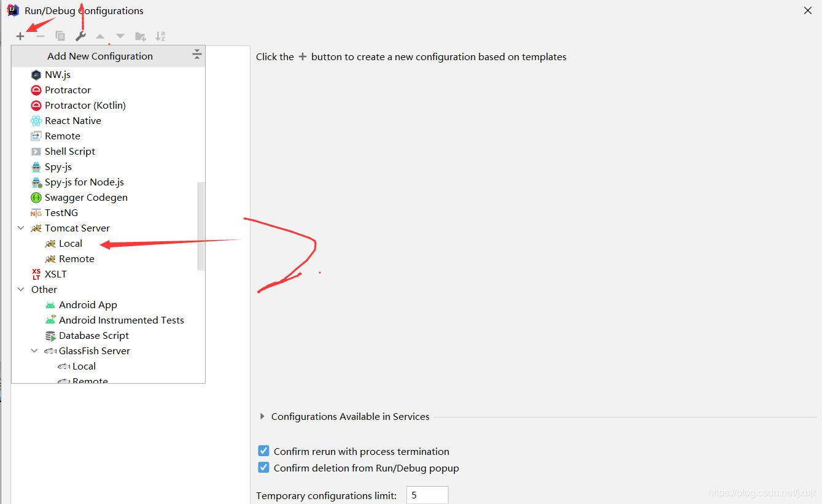Open Edit Templates wrench icon
822x504 pixels.
(x=80, y=36)
